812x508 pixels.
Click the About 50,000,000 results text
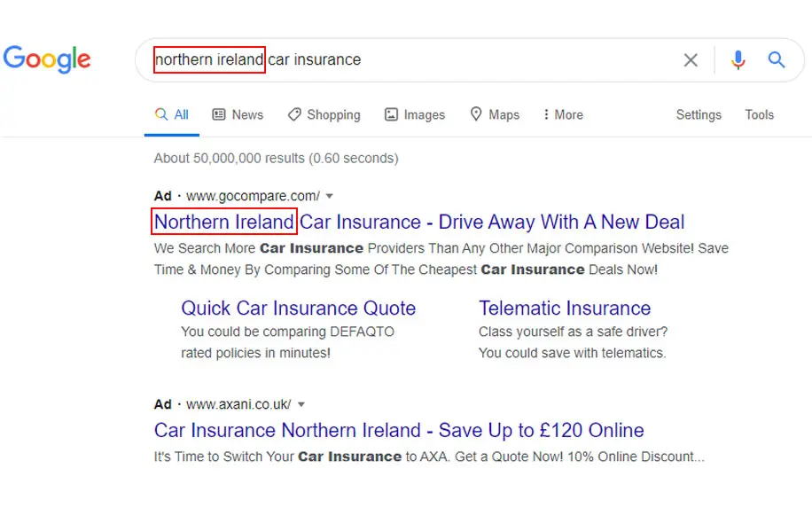click(276, 158)
